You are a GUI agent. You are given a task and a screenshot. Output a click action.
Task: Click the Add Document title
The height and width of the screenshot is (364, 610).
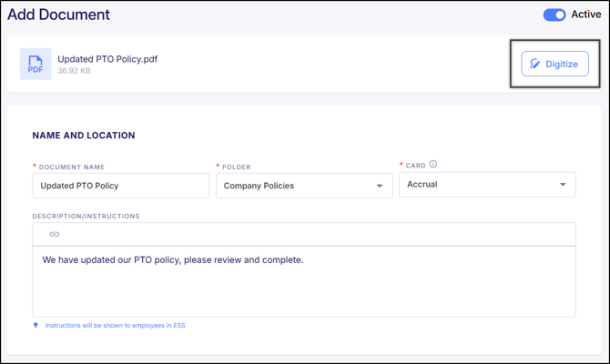click(59, 15)
